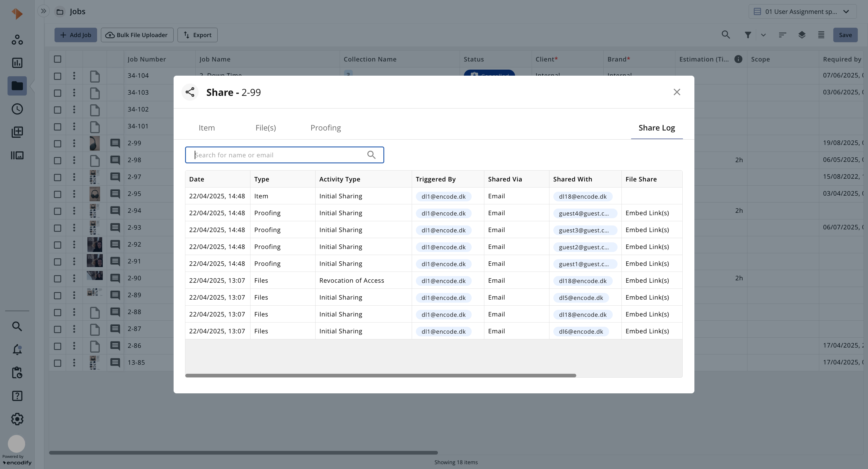Open the help question-mark icon
The image size is (868, 469).
coord(17,396)
